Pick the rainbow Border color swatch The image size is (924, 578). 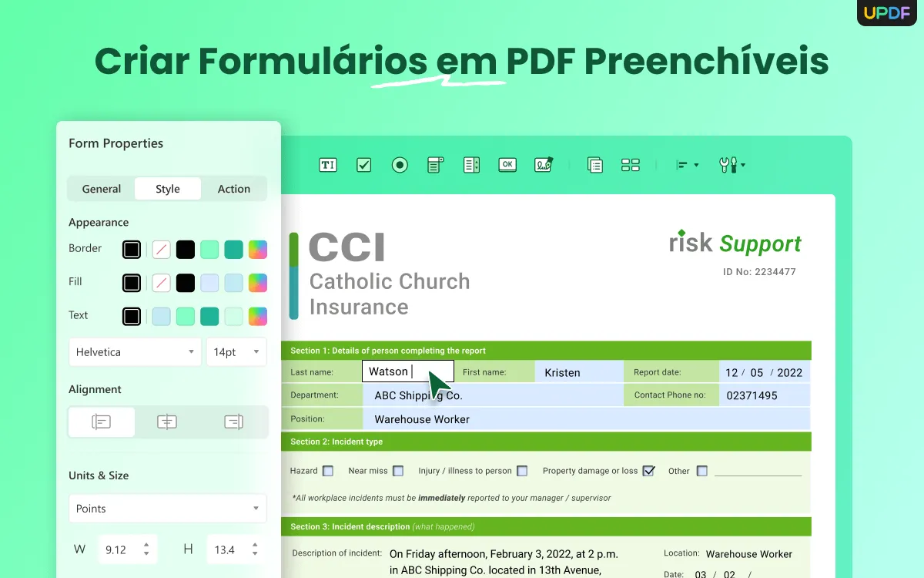(258, 248)
